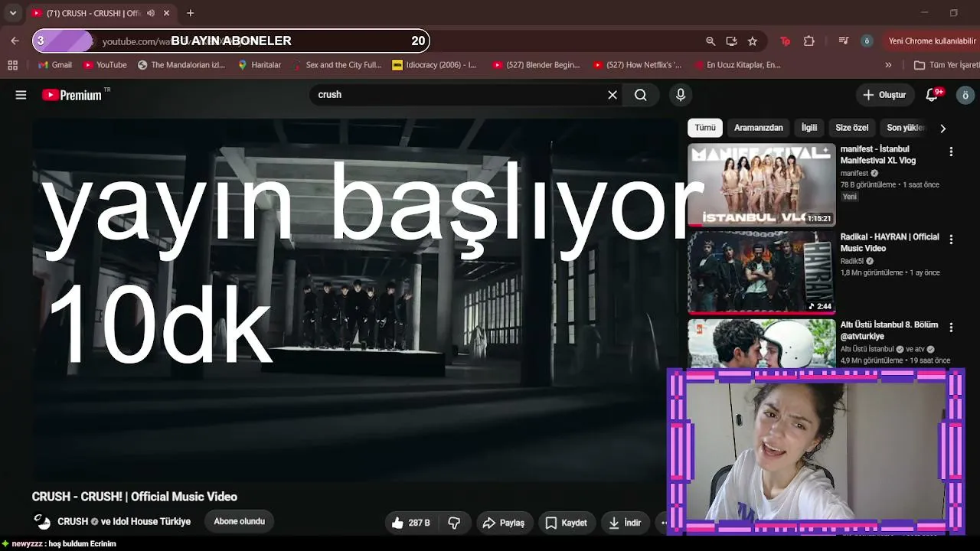Save the video with Kaydet button
Viewport: 980px width, 551px height.
566,523
